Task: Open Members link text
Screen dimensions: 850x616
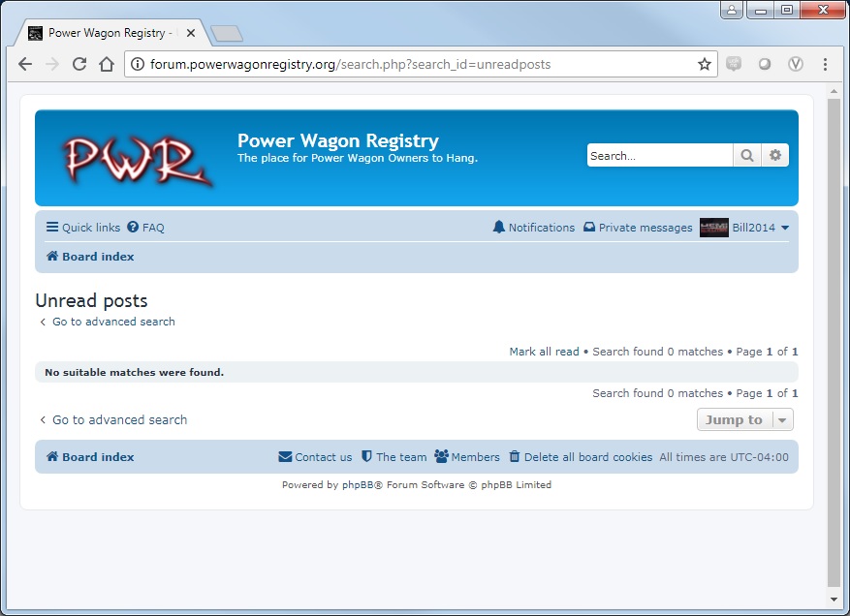Action: pyautogui.click(x=476, y=457)
